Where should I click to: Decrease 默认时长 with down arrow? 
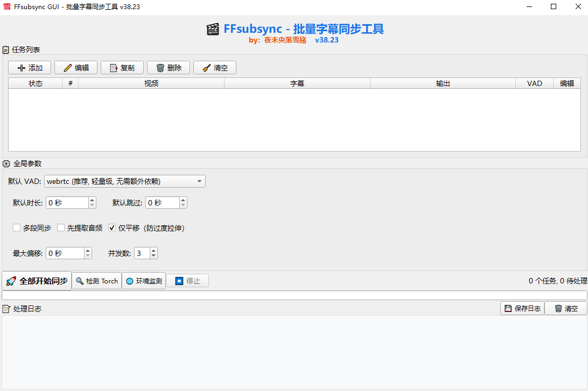(92, 205)
